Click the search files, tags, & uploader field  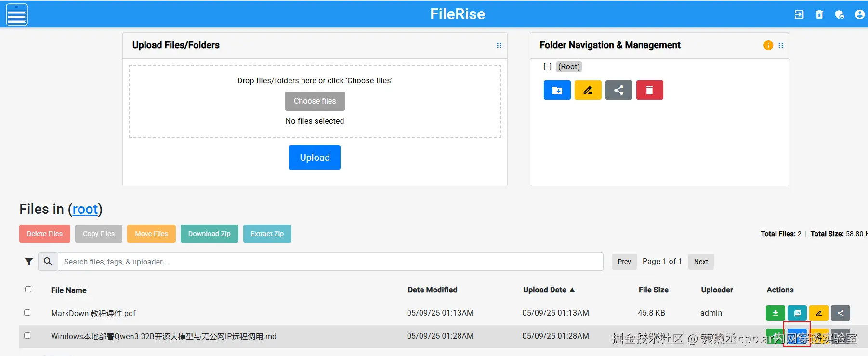330,262
